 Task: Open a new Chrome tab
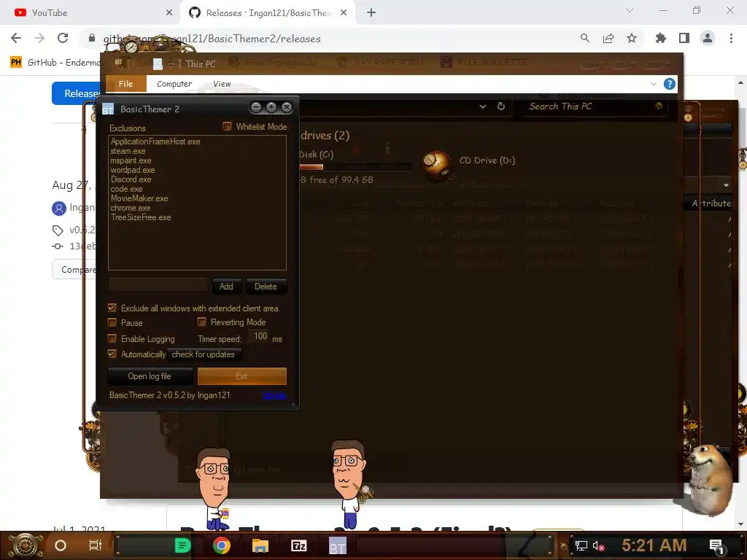(371, 13)
